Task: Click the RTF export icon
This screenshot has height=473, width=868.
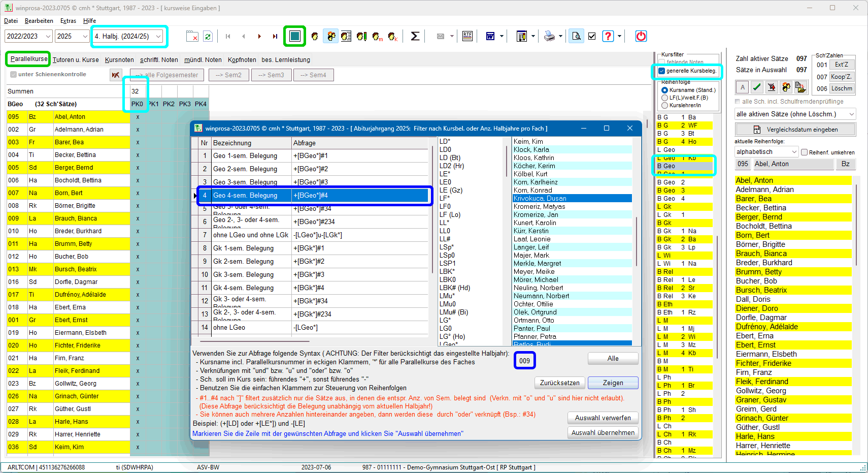Action: pyautogui.click(x=468, y=36)
